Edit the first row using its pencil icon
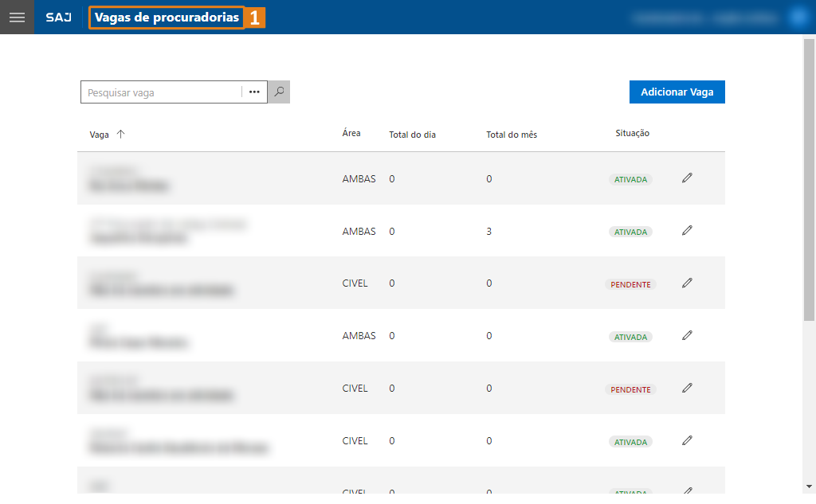 pyautogui.click(x=687, y=178)
